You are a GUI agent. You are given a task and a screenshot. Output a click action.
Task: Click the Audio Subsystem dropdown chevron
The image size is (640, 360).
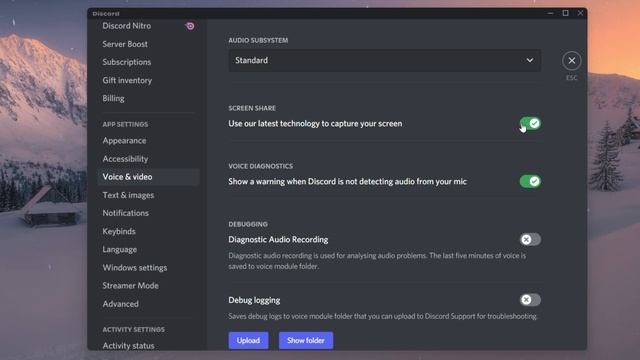(x=529, y=60)
